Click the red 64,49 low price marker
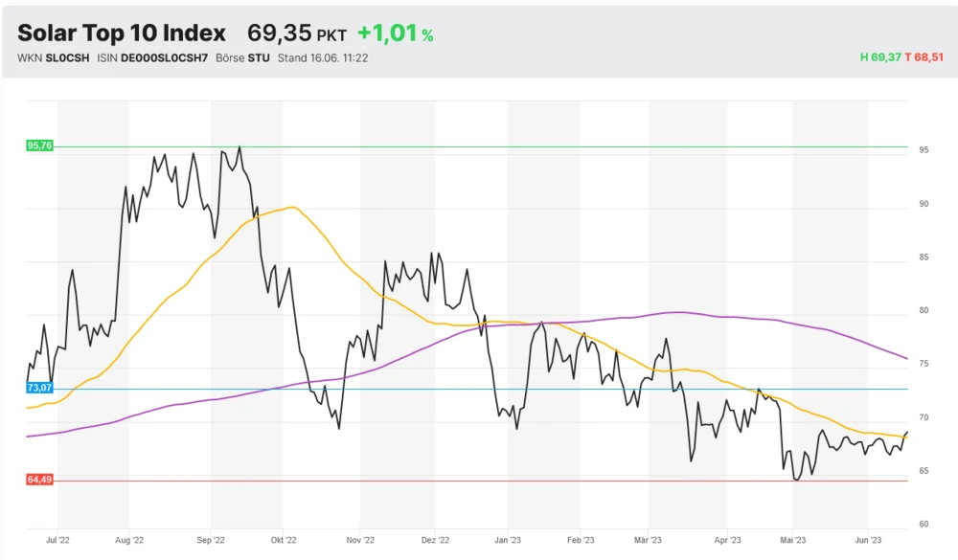This screenshot has height=560, width=958. click(x=39, y=480)
